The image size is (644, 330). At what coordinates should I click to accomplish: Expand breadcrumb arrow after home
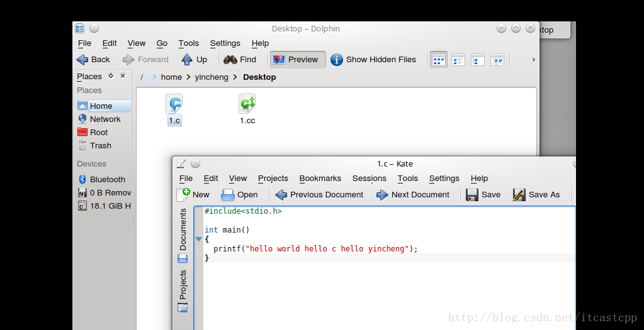pos(188,77)
